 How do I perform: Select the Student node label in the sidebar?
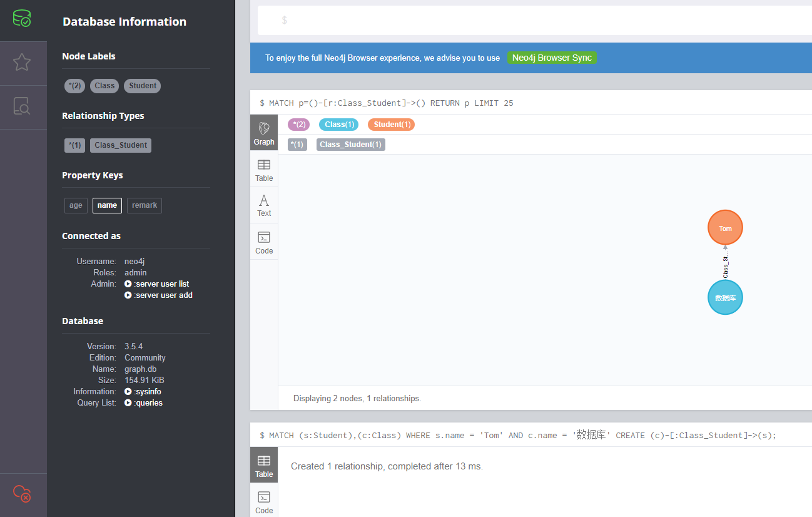(x=142, y=86)
